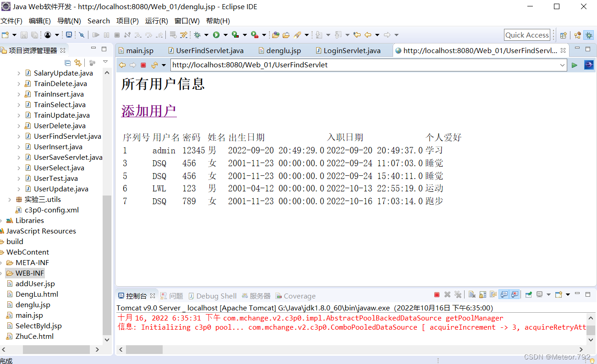Screen dimensions: 597x364
Task: Skip all breakpoints
Action: pos(81,35)
